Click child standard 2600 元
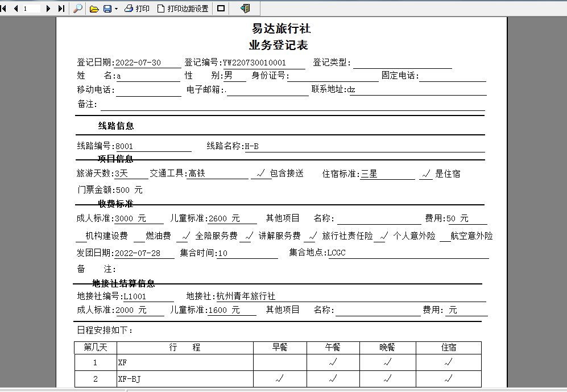567x392 pixels. 224,218
